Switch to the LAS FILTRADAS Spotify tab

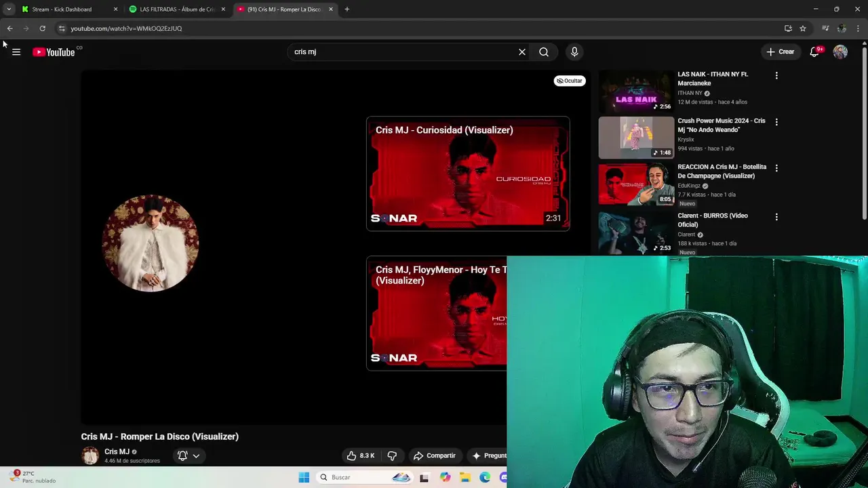[178, 9]
